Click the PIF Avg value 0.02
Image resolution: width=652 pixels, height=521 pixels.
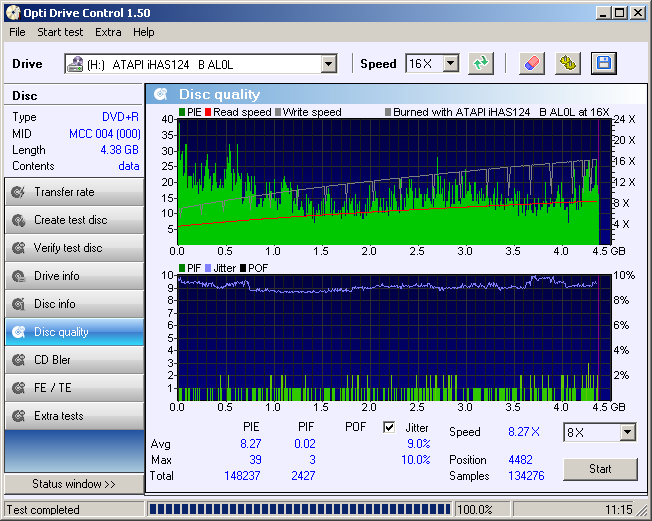[305, 444]
